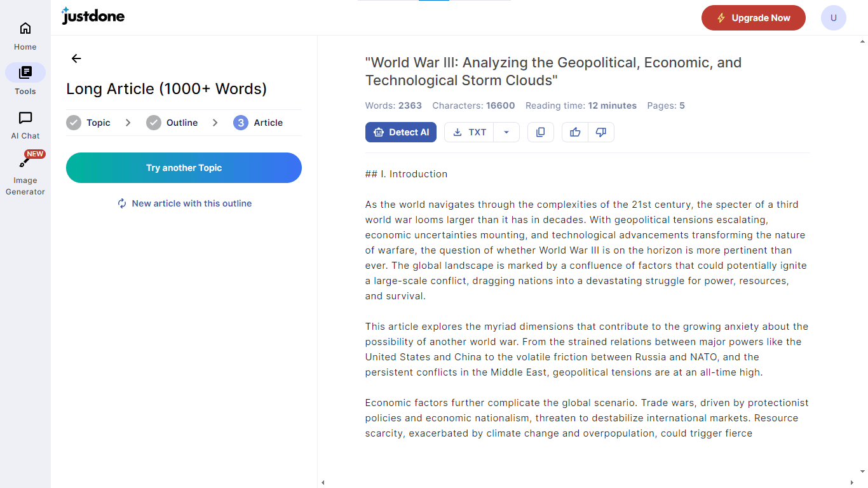868x488 pixels.
Task: Open the Tools sidebar icon
Action: tap(25, 79)
